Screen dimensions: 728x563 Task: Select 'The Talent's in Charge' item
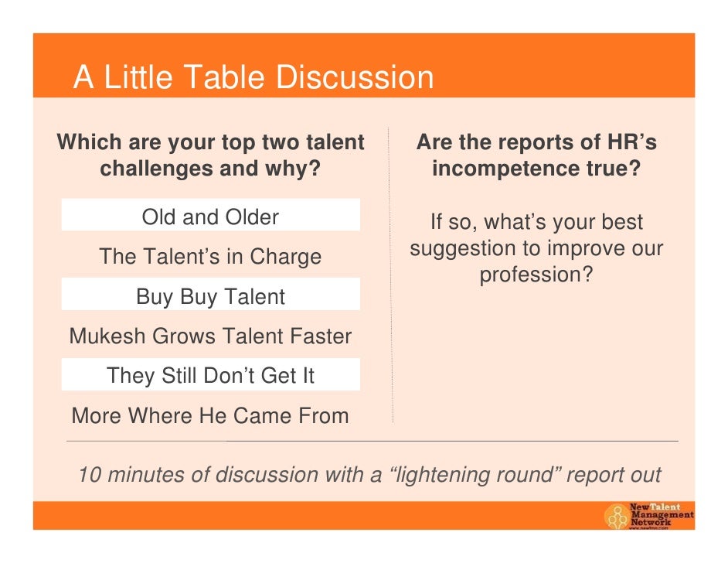pos(210,256)
